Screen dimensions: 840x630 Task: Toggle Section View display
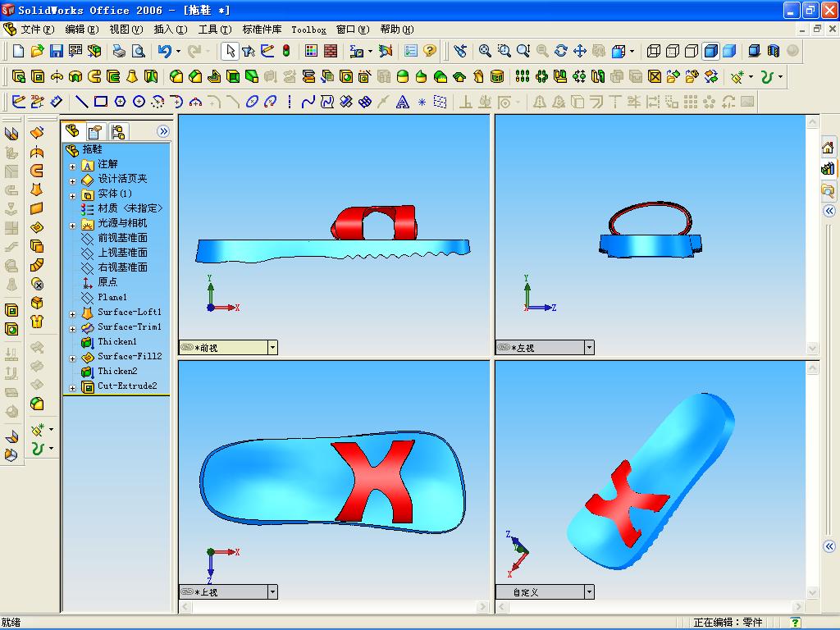point(774,51)
